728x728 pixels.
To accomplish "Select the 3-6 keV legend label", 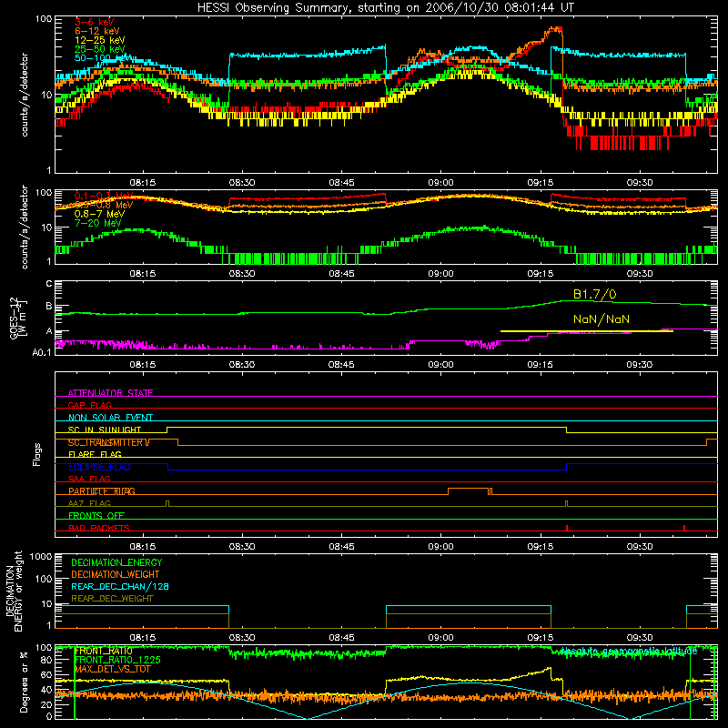I will pos(95,22).
